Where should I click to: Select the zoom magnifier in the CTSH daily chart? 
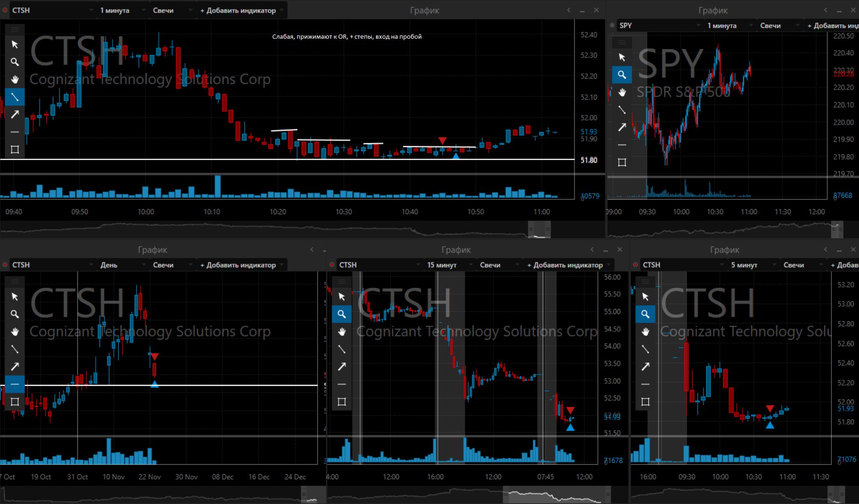(14, 314)
